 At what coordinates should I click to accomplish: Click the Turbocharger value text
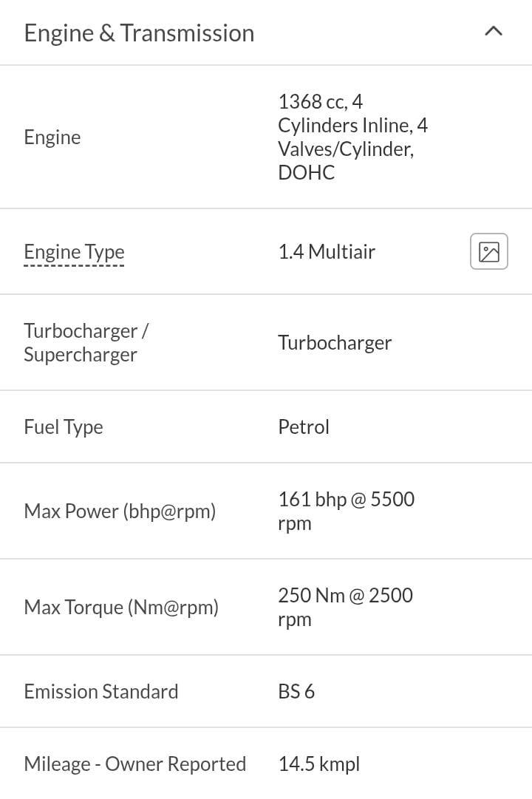(x=335, y=343)
